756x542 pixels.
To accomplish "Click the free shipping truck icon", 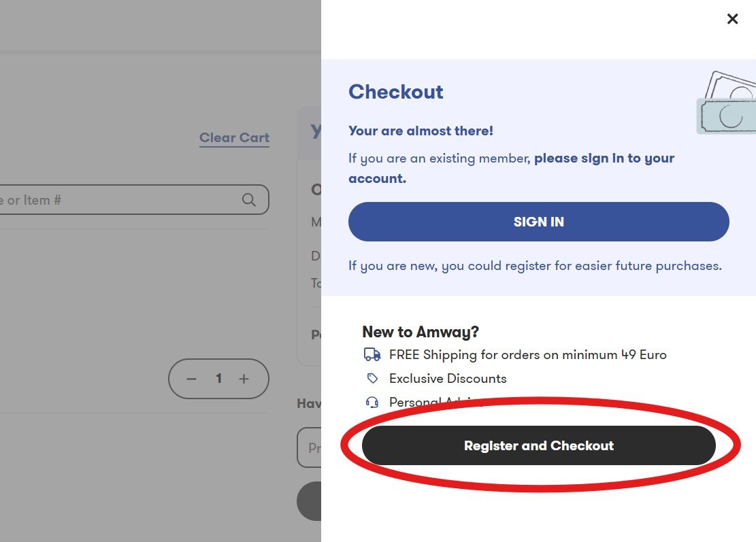I will [372, 354].
